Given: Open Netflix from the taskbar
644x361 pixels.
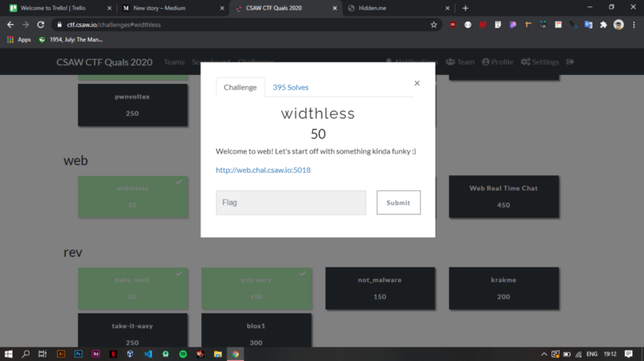Looking at the screenshot, I should 113,354.
